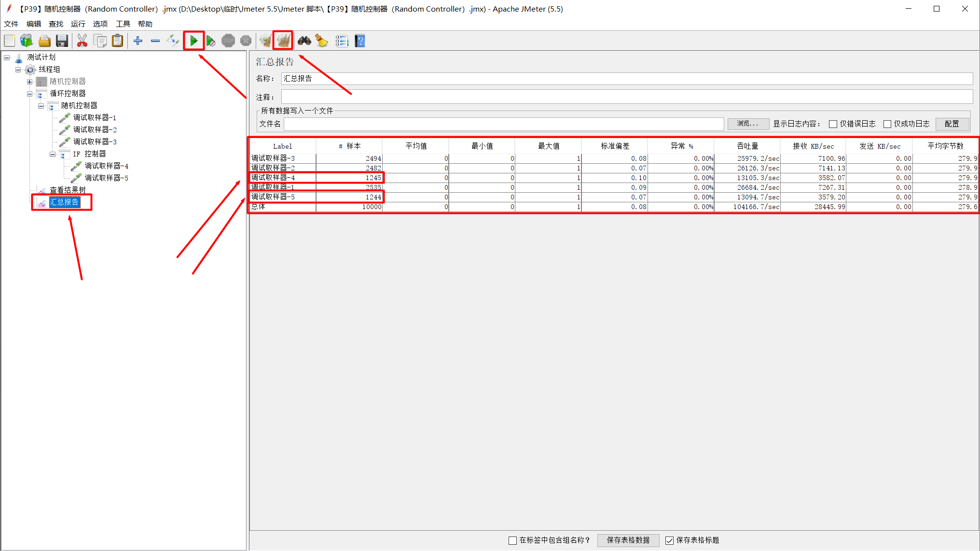Click the 配置 button

(952, 124)
